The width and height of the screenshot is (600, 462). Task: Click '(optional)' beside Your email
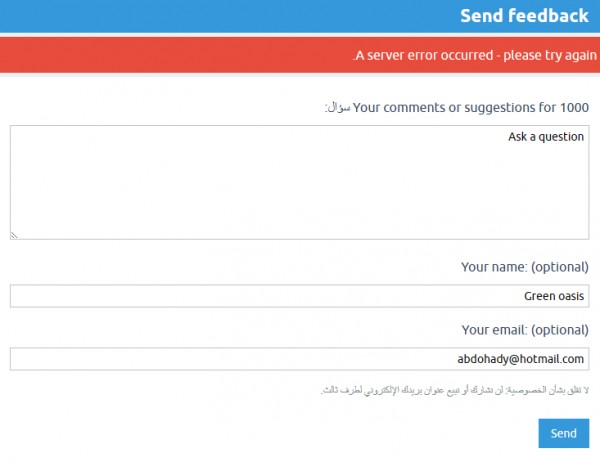point(559,329)
